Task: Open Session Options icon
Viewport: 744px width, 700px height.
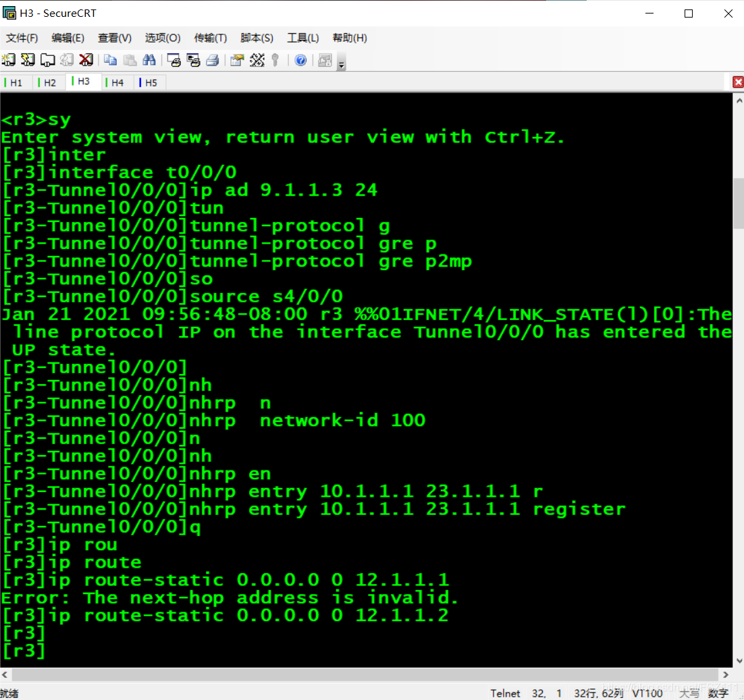Action: coord(237,60)
